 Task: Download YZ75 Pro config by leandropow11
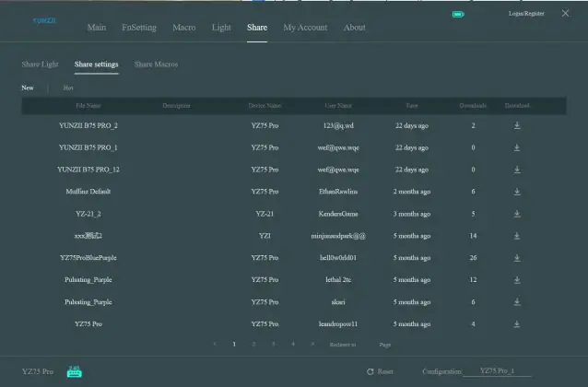[517, 323]
